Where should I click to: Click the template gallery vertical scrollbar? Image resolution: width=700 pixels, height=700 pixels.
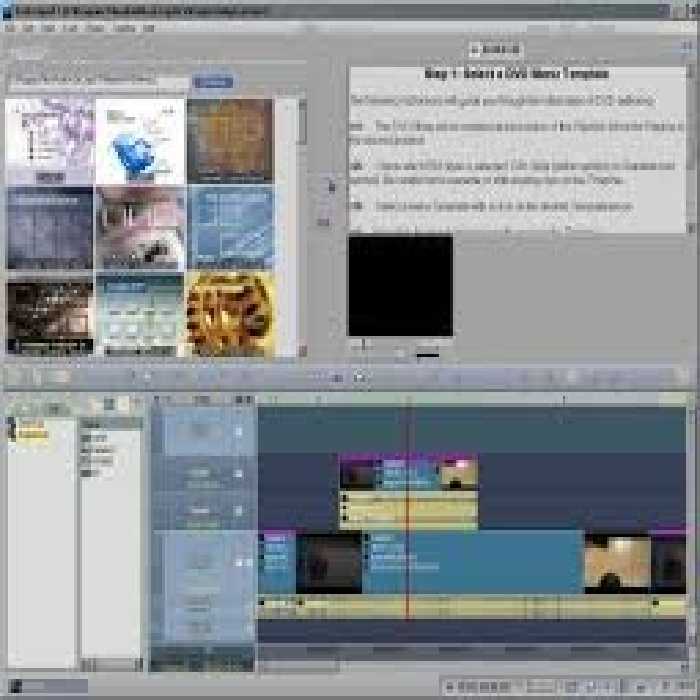pyautogui.click(x=302, y=228)
